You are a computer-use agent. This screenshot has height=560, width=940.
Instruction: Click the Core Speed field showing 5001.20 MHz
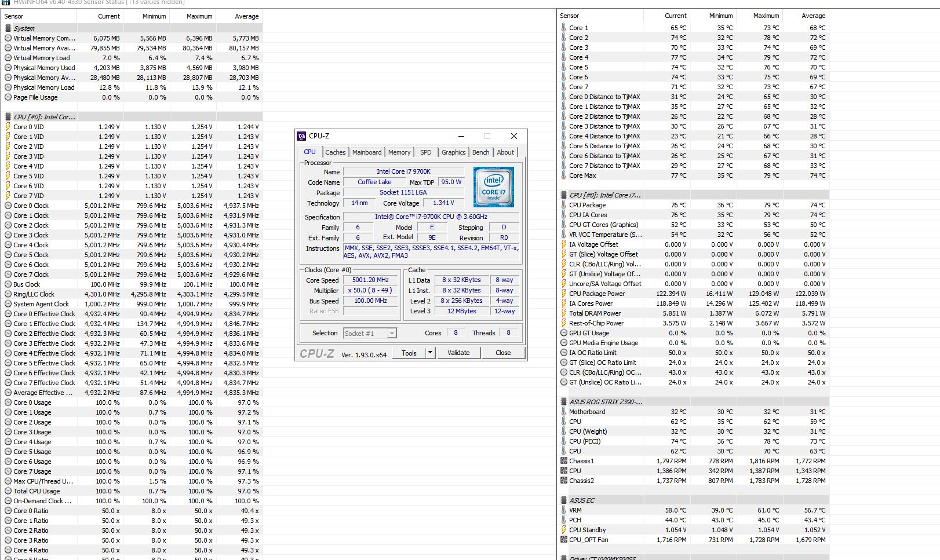pyautogui.click(x=371, y=280)
